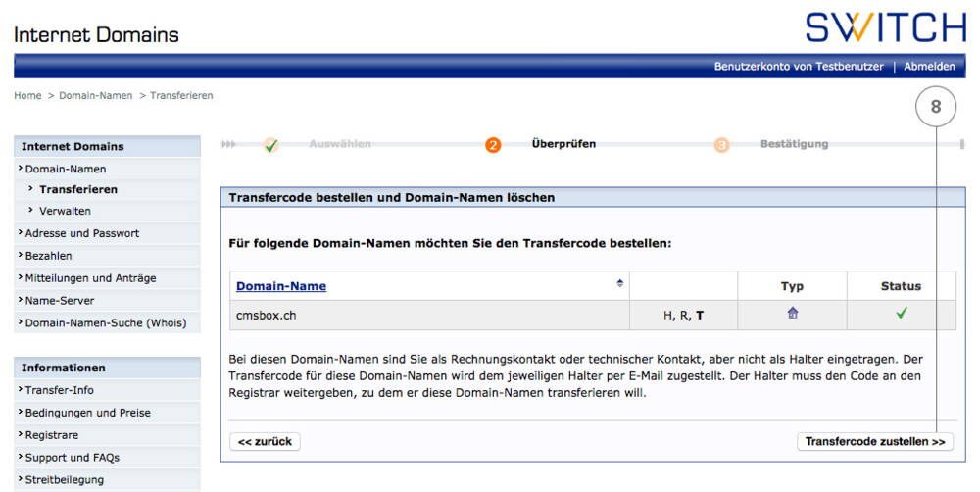Click the Status column header
Image resolution: width=980 pixels, height=492 pixels.
[901, 286]
